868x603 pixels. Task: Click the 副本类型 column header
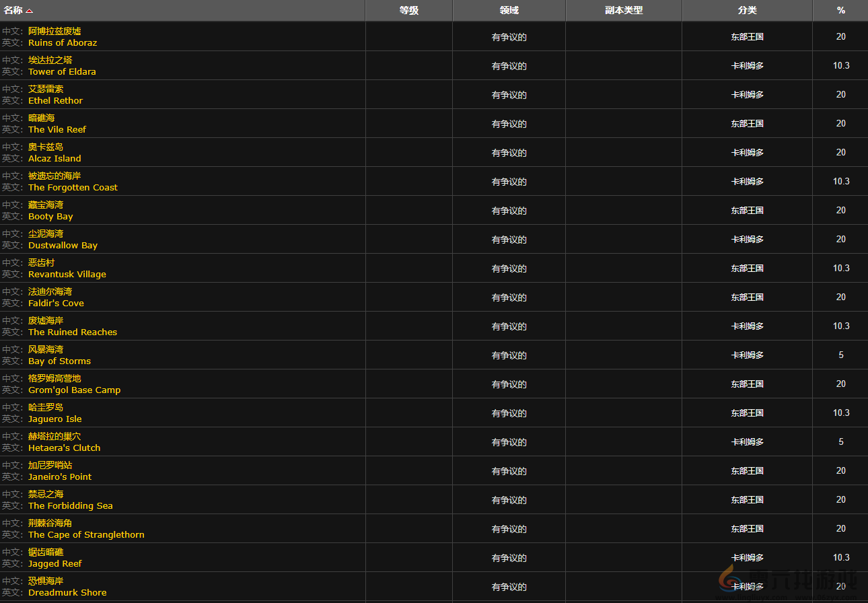tap(624, 10)
